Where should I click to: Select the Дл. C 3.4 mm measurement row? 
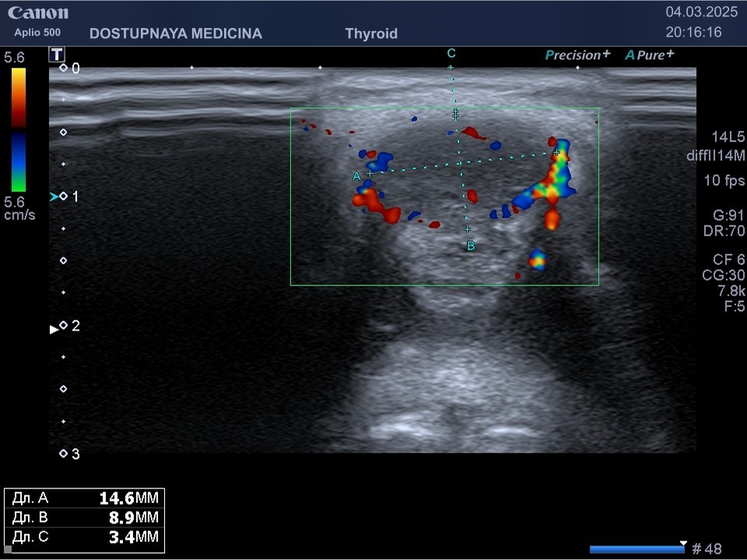84,537
